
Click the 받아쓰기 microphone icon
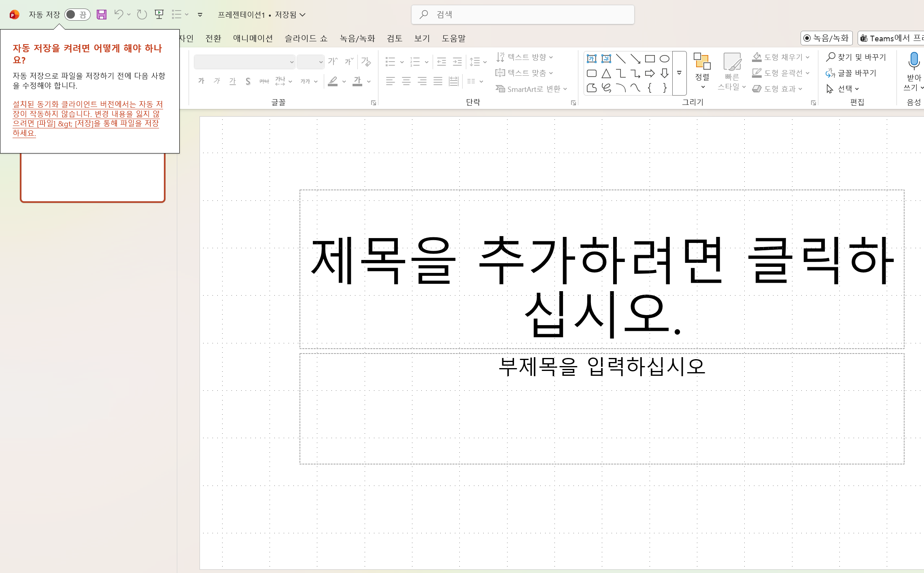tap(914, 61)
